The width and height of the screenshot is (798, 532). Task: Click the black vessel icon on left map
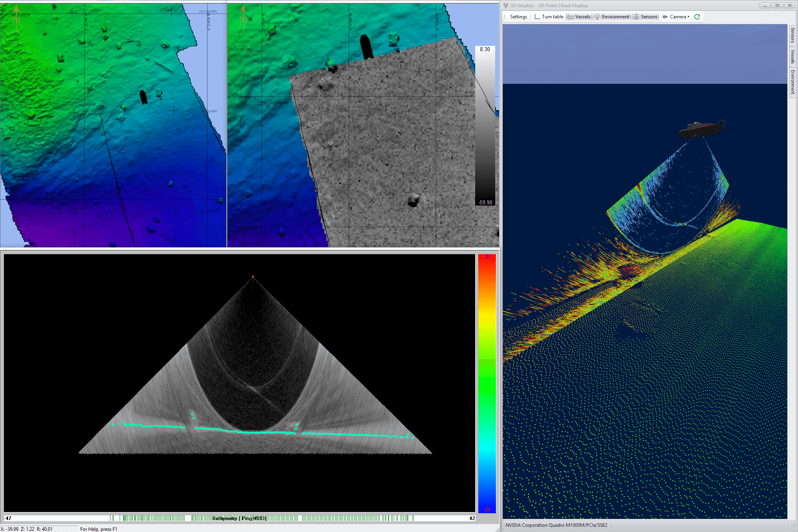pos(144,97)
